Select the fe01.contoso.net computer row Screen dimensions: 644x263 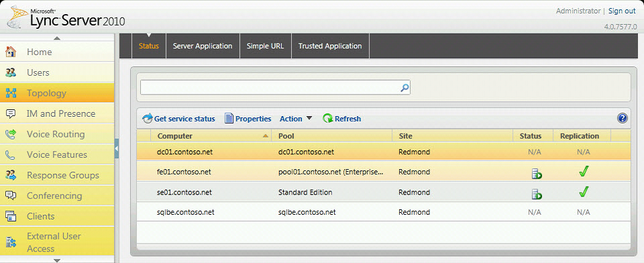pos(384,172)
